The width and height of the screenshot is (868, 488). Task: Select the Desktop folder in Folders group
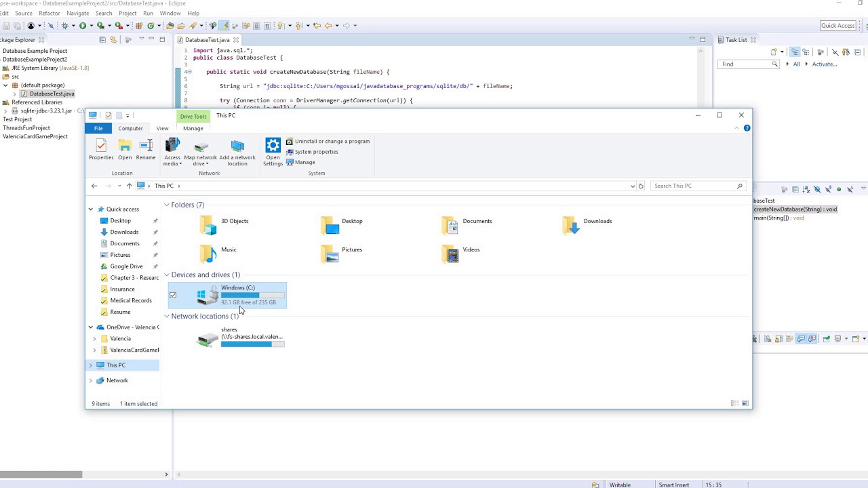coord(342,224)
